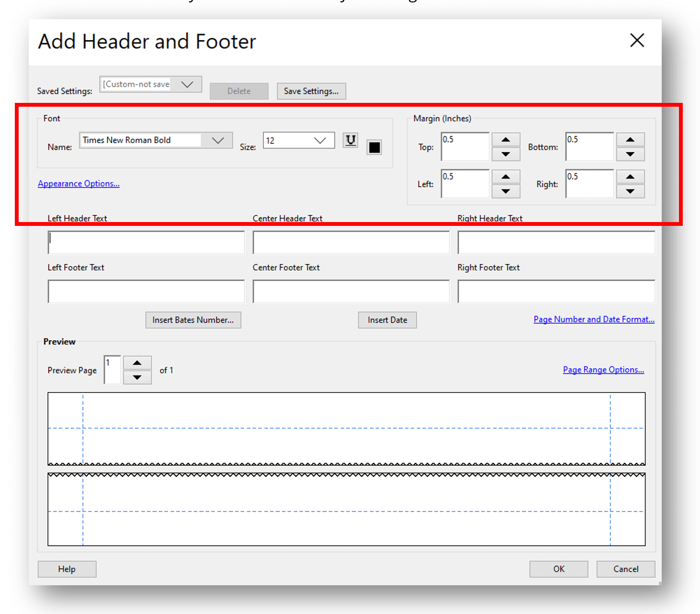Toggle the underline text button
Screen dimensions: 700x614
click(x=350, y=140)
